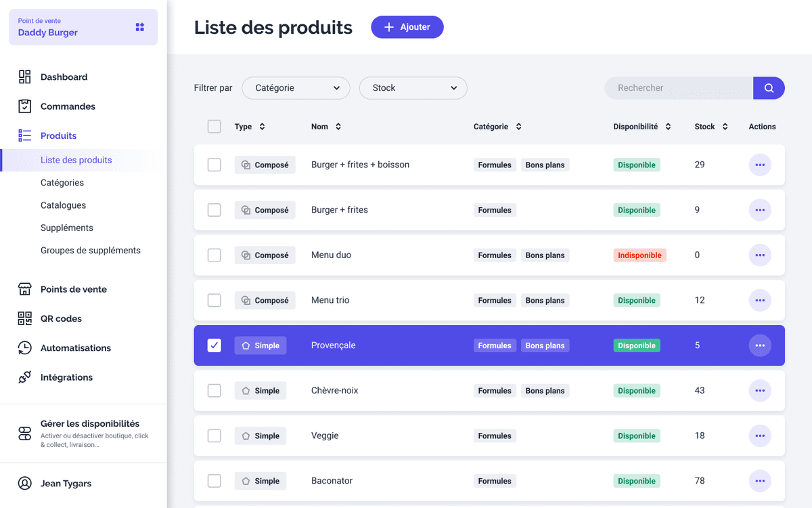Screen dimensions: 812x508
Task: Click the QR codes icon
Action: [25, 318]
